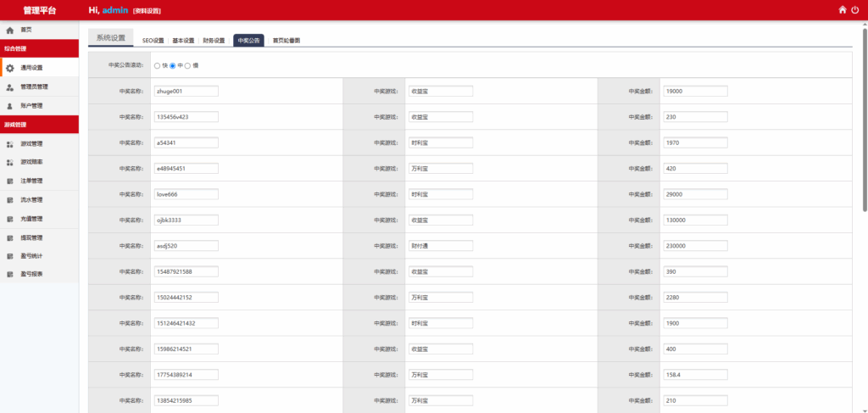Collapse the 游戏管理 red section header

39,124
